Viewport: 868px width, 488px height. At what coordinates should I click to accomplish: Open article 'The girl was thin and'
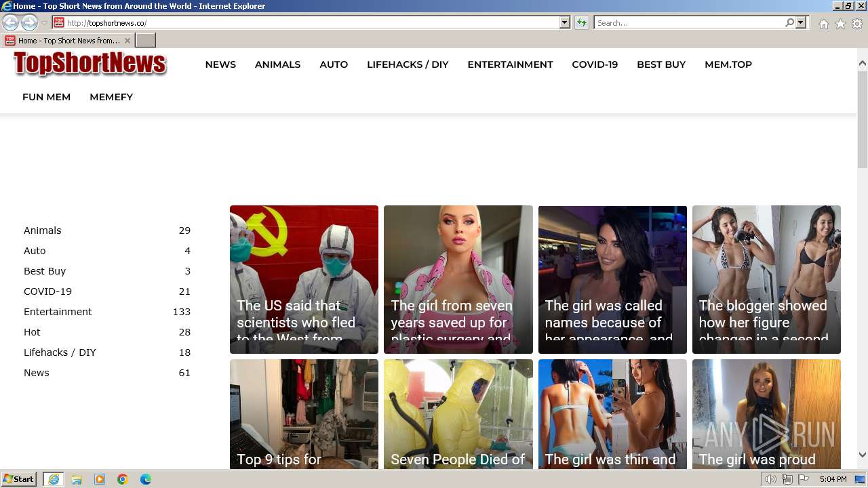tap(612, 414)
